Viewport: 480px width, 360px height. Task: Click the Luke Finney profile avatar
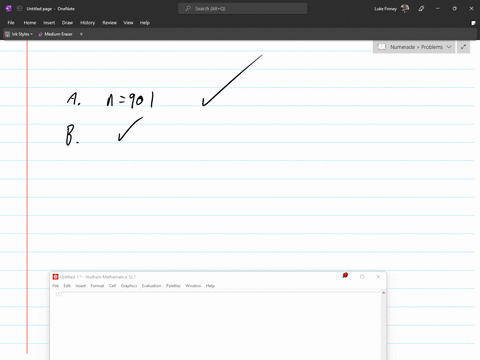pos(405,8)
